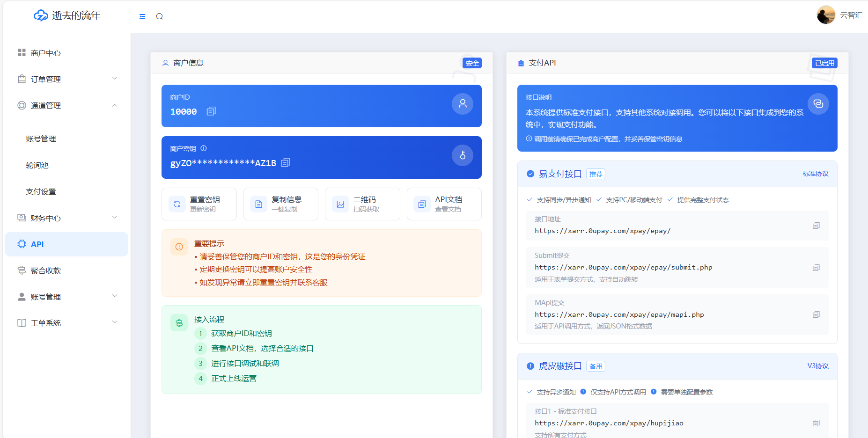868x438 pixels.
Task: Open the API menu item label
Action: (37, 244)
